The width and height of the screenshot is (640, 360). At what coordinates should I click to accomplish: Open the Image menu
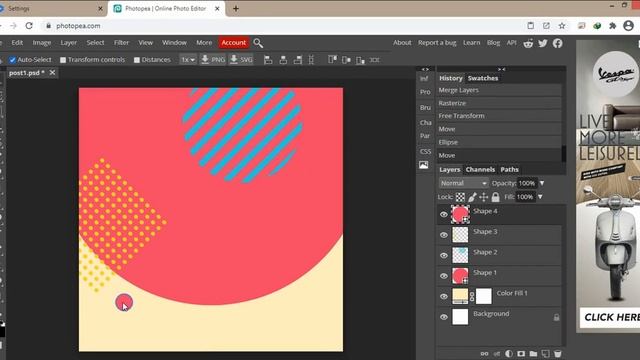coord(42,42)
